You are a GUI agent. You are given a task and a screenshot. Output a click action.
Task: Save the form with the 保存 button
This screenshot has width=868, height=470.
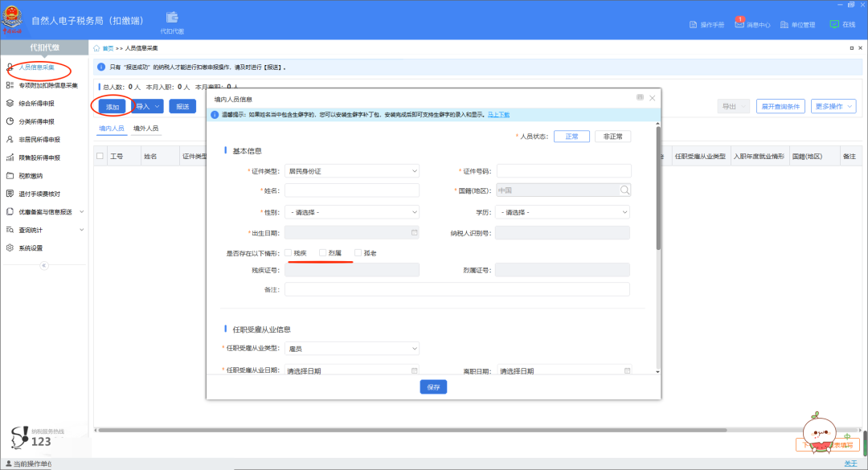pyautogui.click(x=433, y=387)
